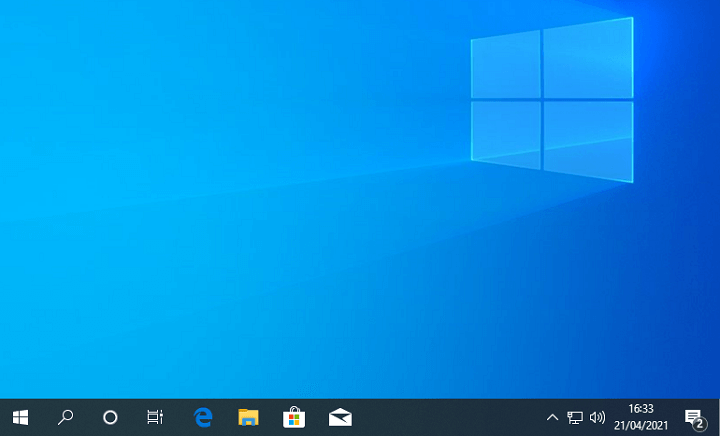Open the volume speaker control
Image resolution: width=720 pixels, height=436 pixels.
click(x=597, y=418)
